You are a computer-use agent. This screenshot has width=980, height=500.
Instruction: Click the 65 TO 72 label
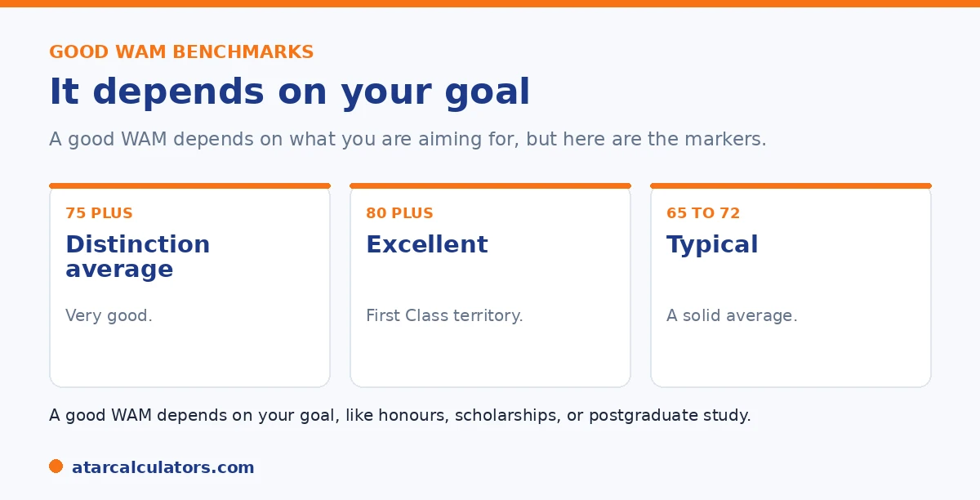coord(703,213)
